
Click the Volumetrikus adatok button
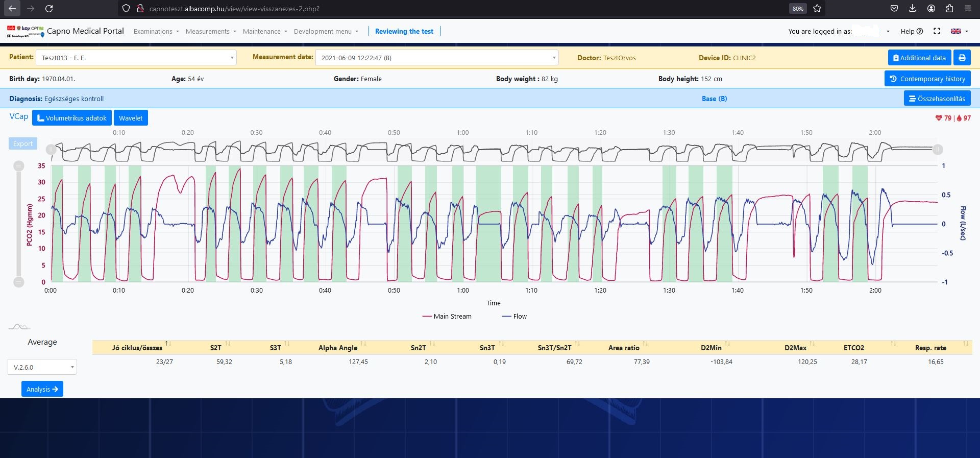coord(72,118)
